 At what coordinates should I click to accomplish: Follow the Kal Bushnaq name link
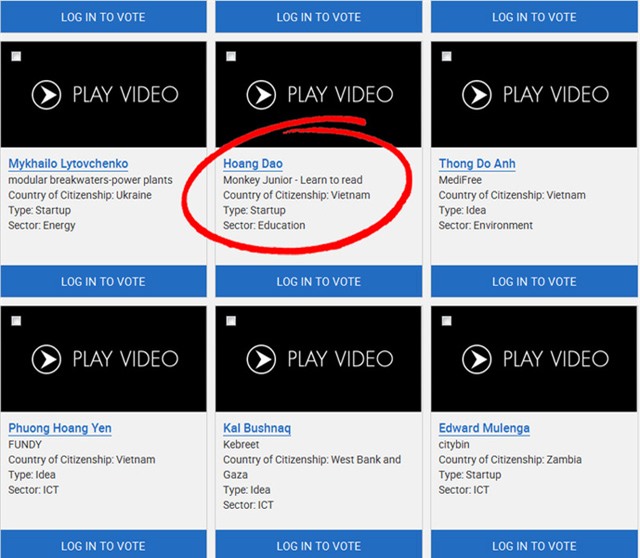coord(257,429)
